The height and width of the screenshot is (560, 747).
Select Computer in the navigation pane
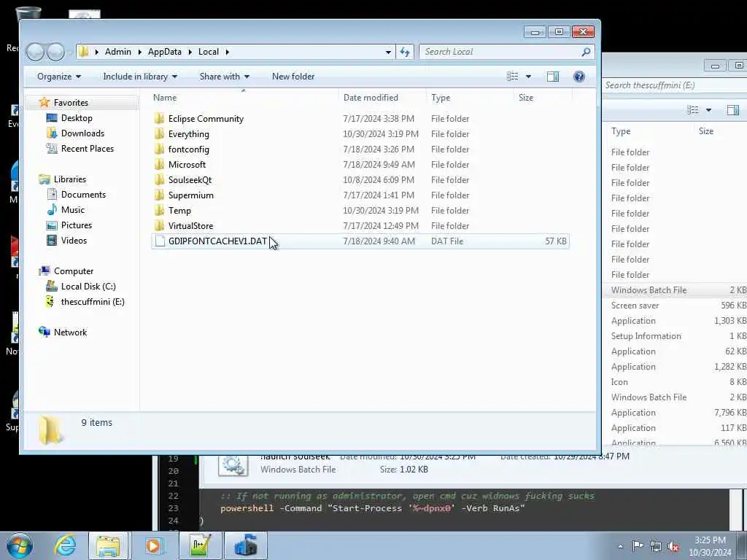(74, 271)
